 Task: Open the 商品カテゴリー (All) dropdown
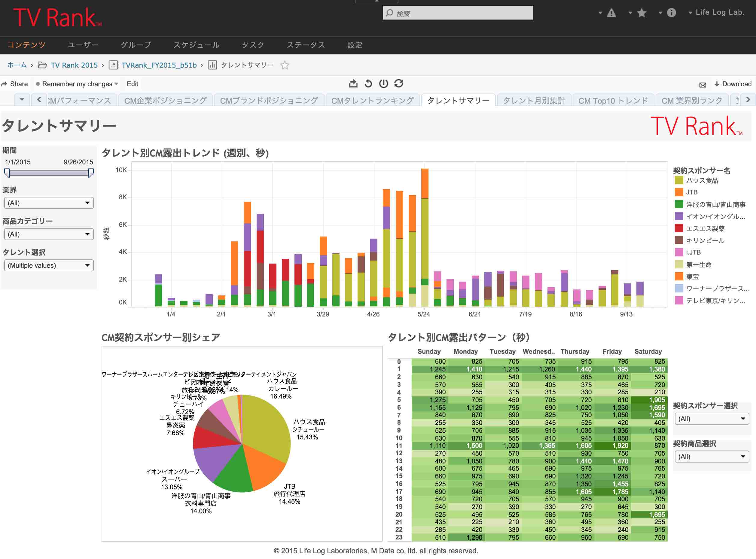49,234
